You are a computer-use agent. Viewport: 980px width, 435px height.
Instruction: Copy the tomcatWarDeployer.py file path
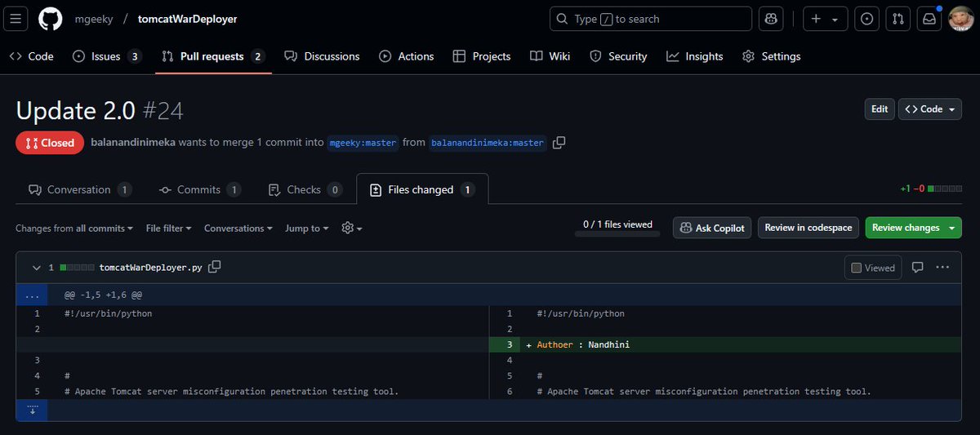click(x=215, y=267)
